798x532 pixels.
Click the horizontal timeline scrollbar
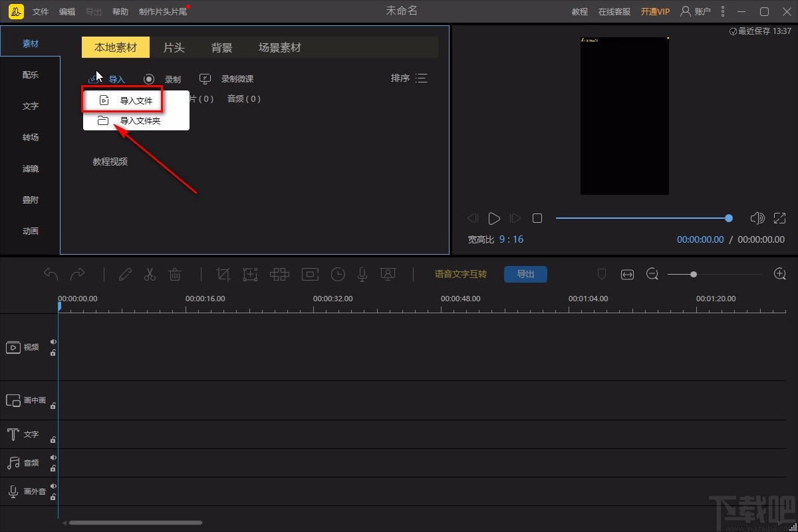pos(135,523)
